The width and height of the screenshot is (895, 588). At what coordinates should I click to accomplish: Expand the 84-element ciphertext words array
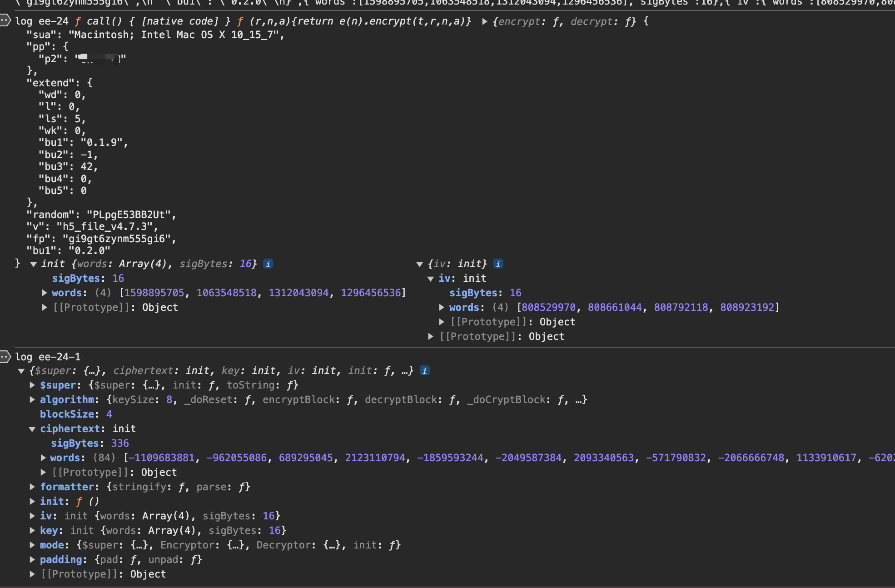pyautogui.click(x=43, y=458)
